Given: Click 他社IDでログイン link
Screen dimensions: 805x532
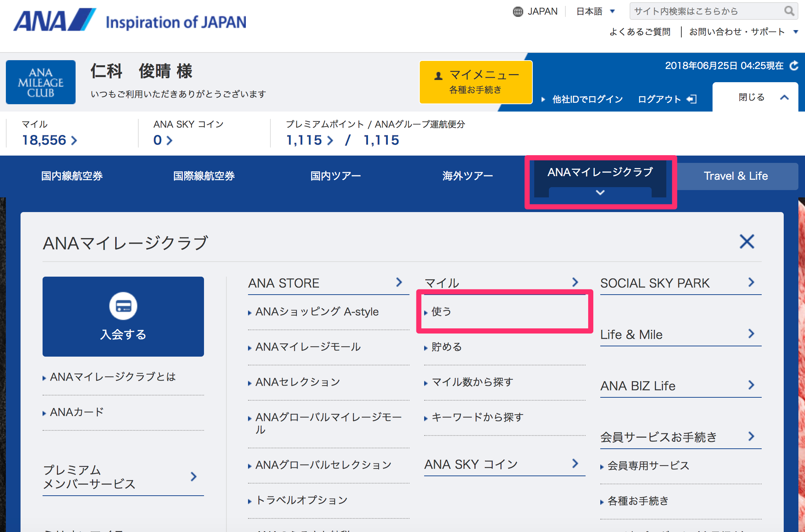Looking at the screenshot, I should 587,99.
